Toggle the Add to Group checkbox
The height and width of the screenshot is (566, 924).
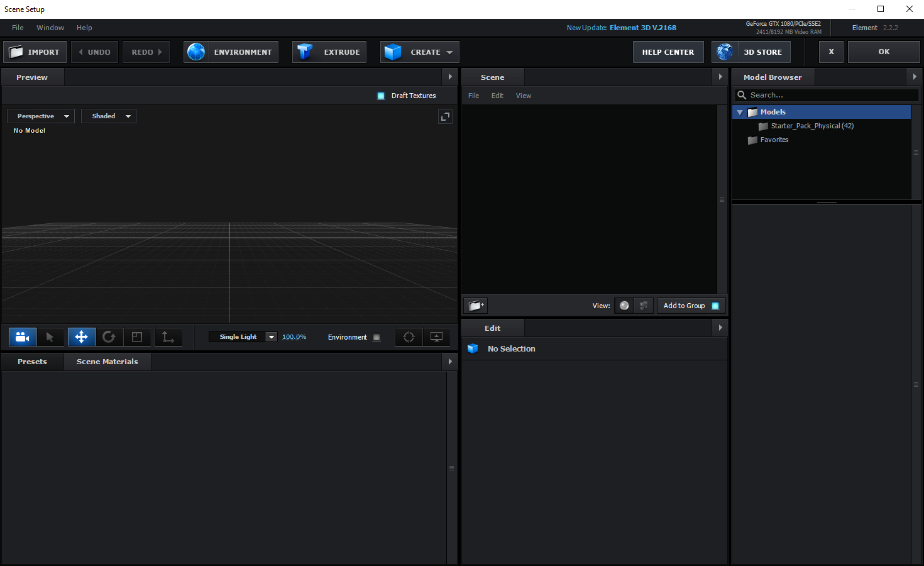[x=715, y=306]
